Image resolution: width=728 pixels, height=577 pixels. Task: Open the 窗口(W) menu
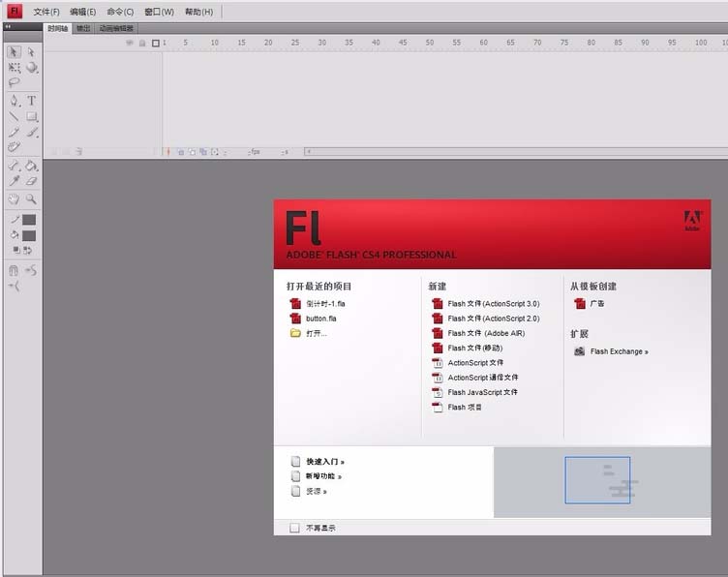[x=159, y=12]
